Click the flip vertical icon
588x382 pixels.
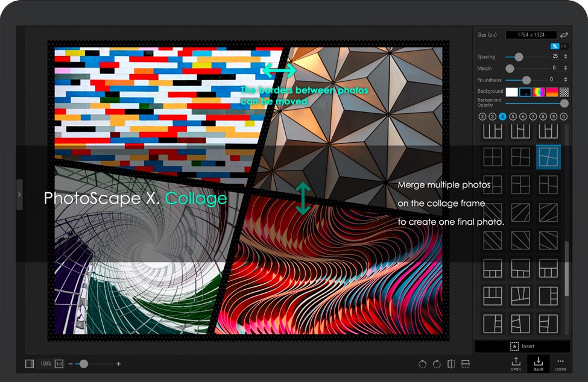coord(465,364)
